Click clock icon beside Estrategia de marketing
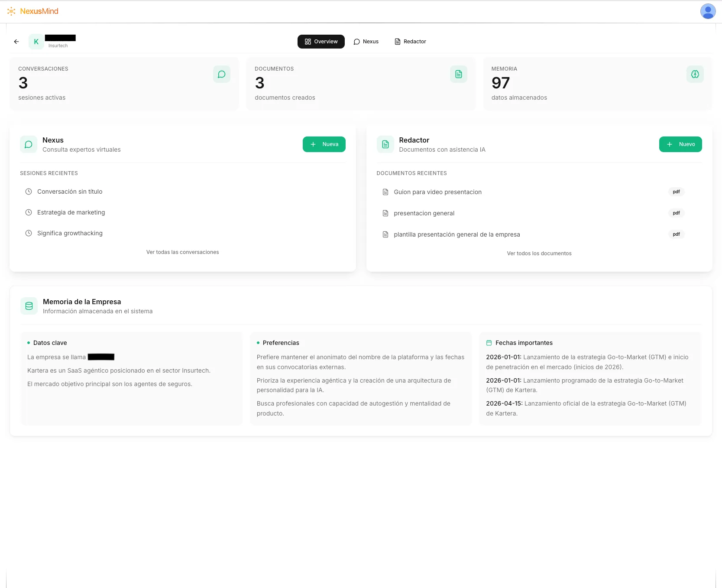The image size is (722, 588). [29, 212]
